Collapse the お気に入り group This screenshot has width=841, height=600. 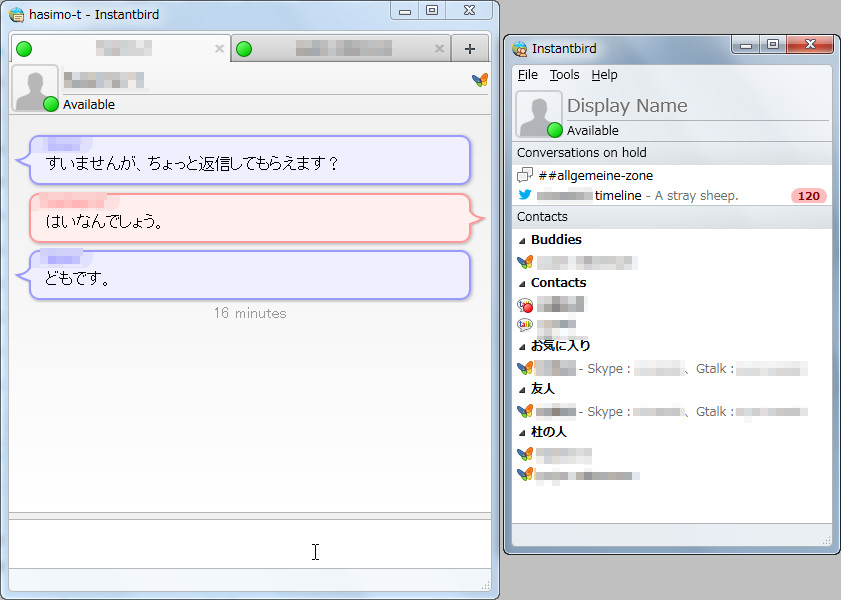(x=524, y=344)
